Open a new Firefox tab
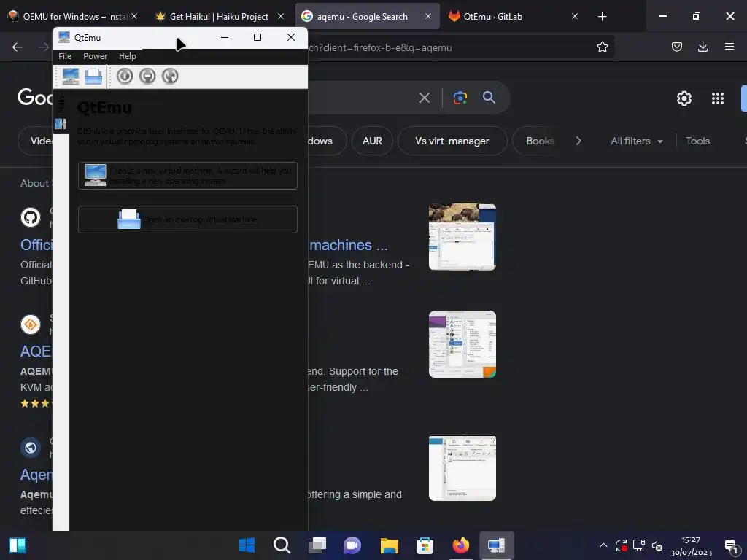 click(602, 17)
